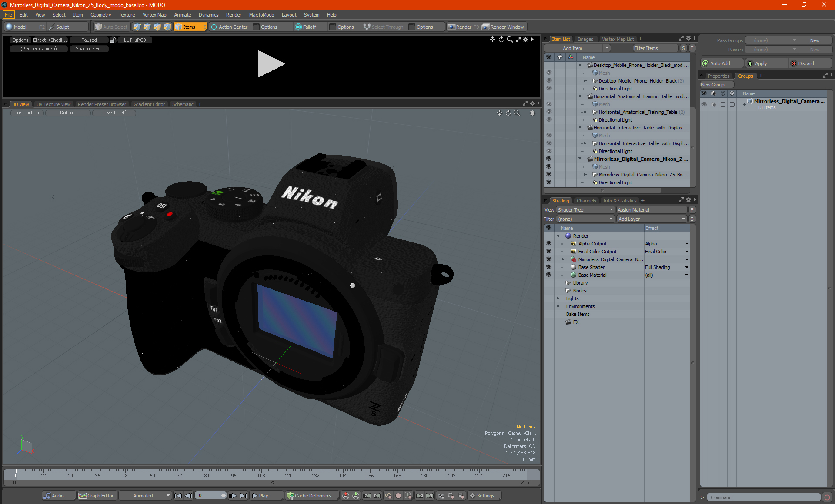Select the Materials selection mode icon
Viewport: 835px width, 504px height.
click(x=167, y=27)
